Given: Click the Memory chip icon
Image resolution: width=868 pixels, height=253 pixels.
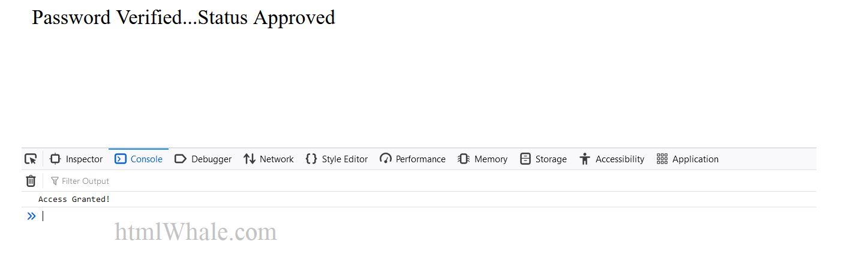Looking at the screenshot, I should [464, 159].
